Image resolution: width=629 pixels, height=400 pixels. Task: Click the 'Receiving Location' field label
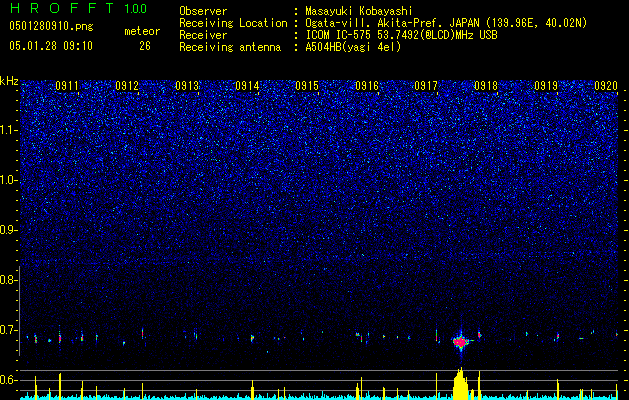[233, 23]
